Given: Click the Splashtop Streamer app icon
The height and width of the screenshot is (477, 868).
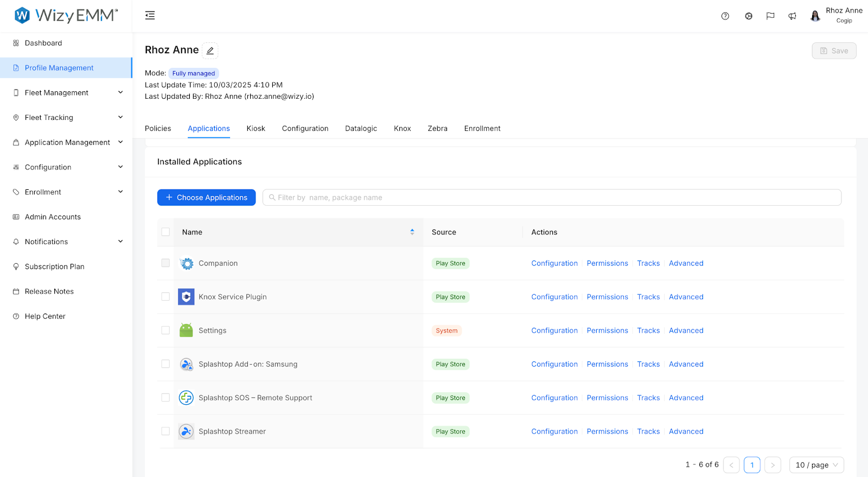Looking at the screenshot, I should [x=186, y=431].
